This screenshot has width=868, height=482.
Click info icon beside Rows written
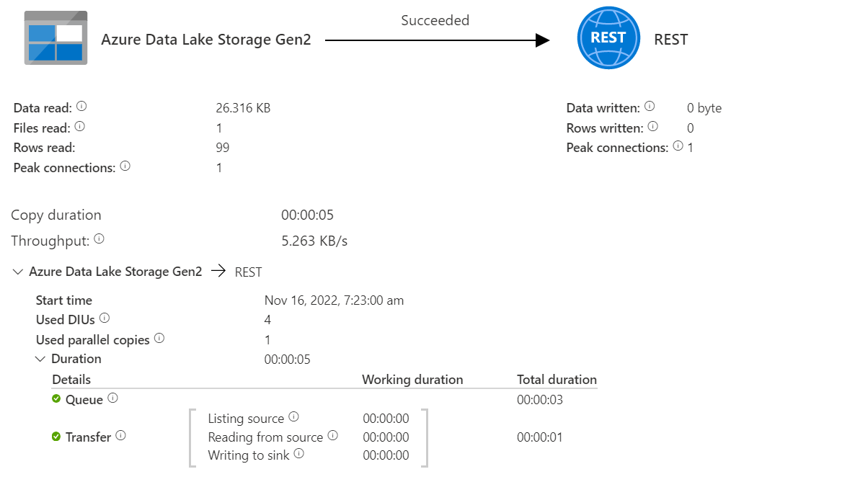pos(652,127)
